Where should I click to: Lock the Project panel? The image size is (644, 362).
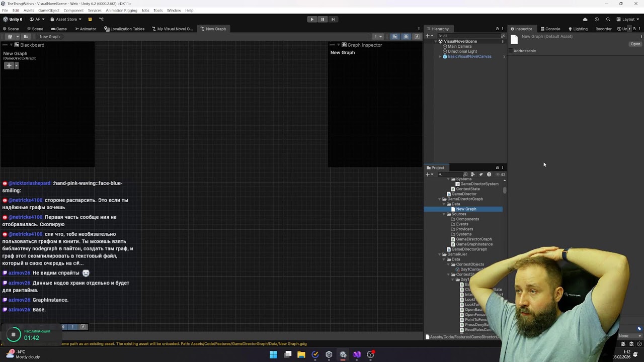(x=497, y=167)
